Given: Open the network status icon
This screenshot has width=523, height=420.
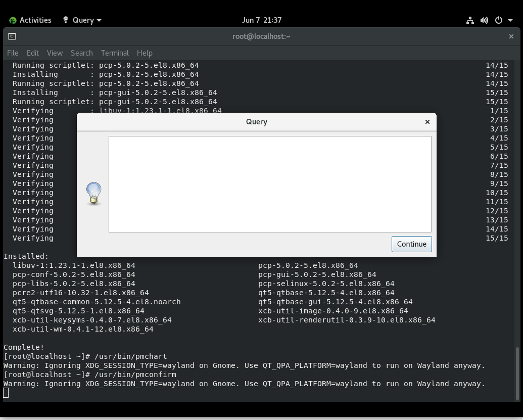Looking at the screenshot, I should [470, 20].
